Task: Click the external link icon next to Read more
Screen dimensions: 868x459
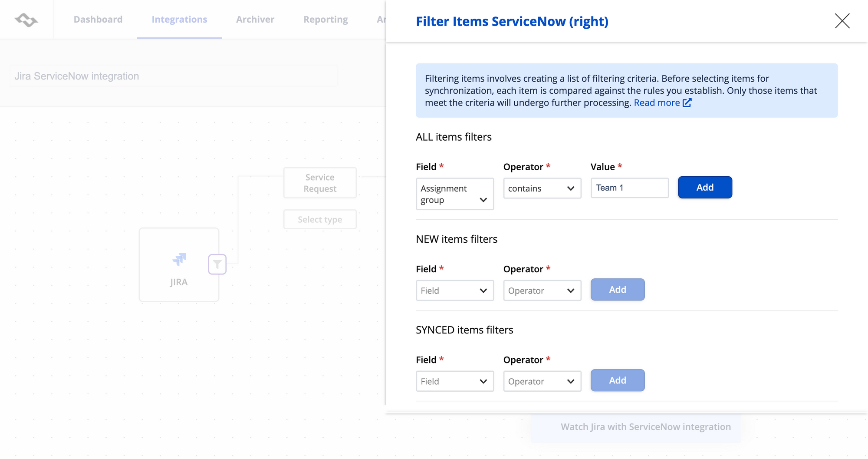Action: point(688,102)
